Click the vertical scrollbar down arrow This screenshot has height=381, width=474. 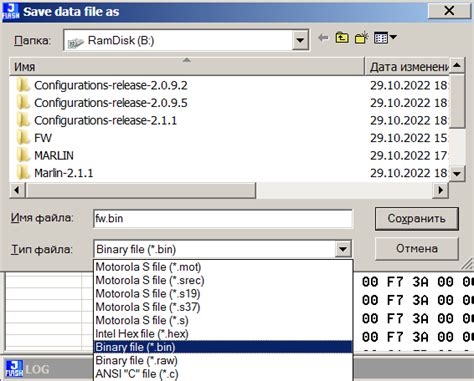457,174
